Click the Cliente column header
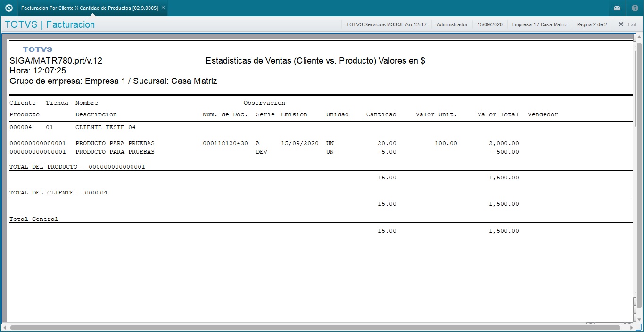 pyautogui.click(x=23, y=103)
